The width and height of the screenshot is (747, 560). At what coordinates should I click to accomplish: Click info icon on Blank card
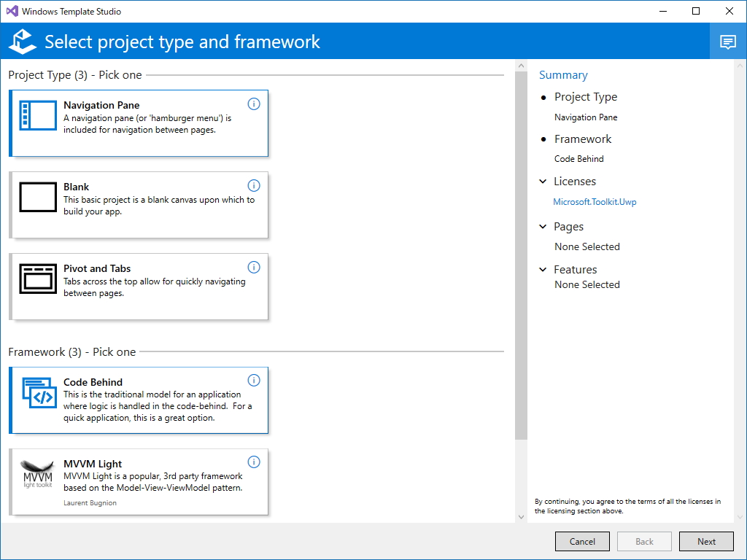tap(254, 185)
